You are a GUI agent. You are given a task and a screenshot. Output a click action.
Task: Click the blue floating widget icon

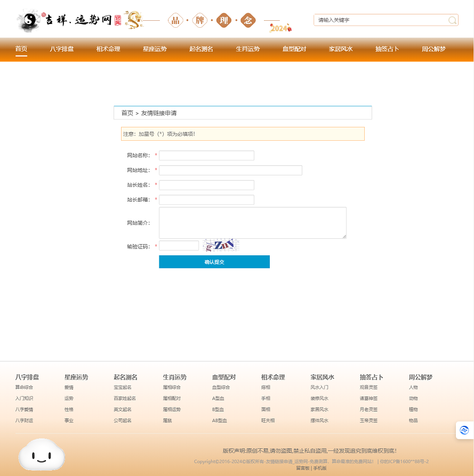(x=464, y=430)
